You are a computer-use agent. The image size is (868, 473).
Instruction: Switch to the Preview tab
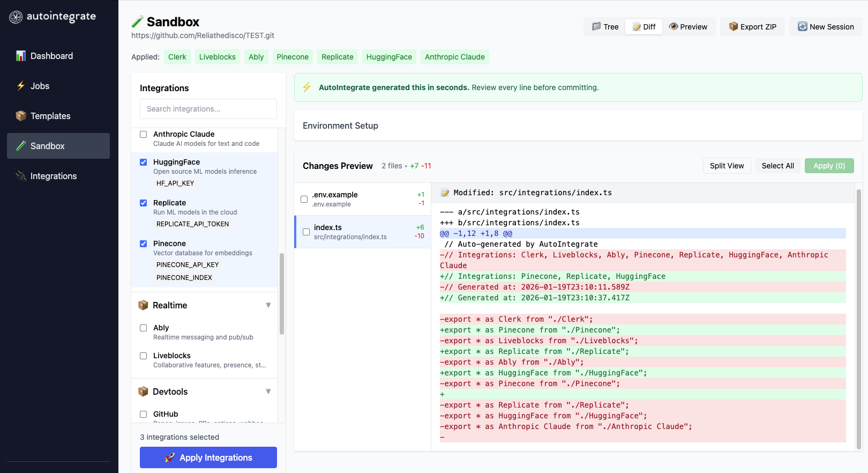click(688, 27)
